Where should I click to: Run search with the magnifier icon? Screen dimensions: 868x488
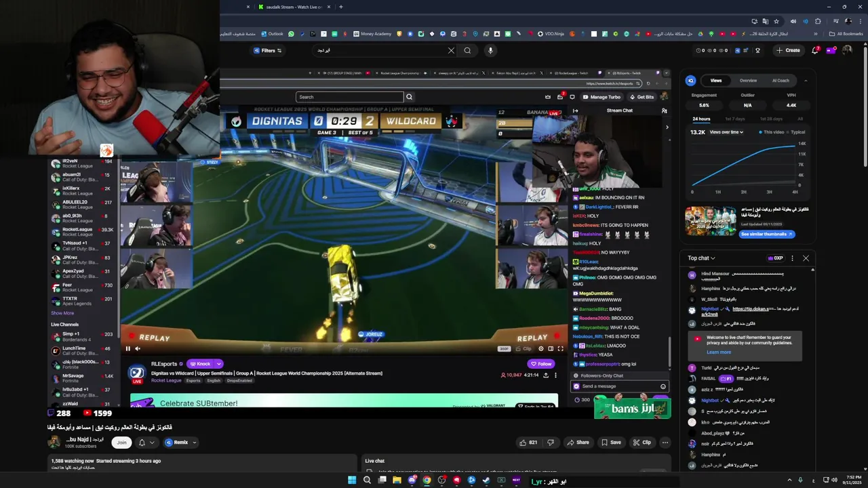(467, 50)
